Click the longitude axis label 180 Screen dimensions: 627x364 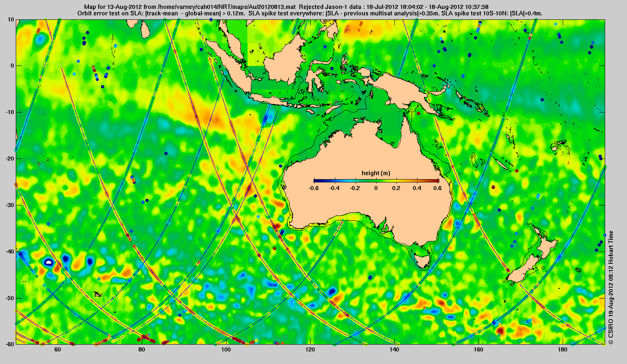[x=562, y=349]
